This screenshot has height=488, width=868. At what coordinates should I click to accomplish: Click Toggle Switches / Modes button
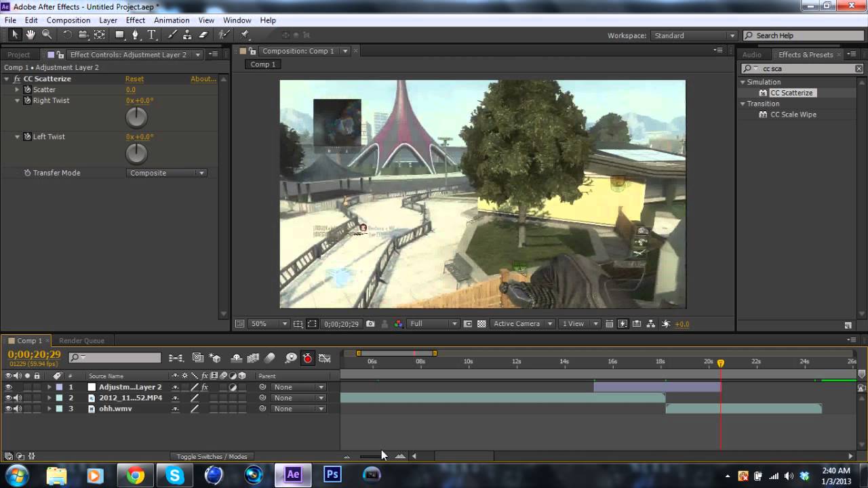[212, 457]
